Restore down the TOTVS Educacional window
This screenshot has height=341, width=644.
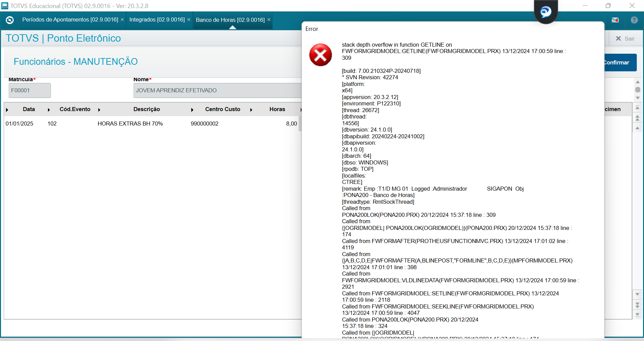[x=608, y=6]
